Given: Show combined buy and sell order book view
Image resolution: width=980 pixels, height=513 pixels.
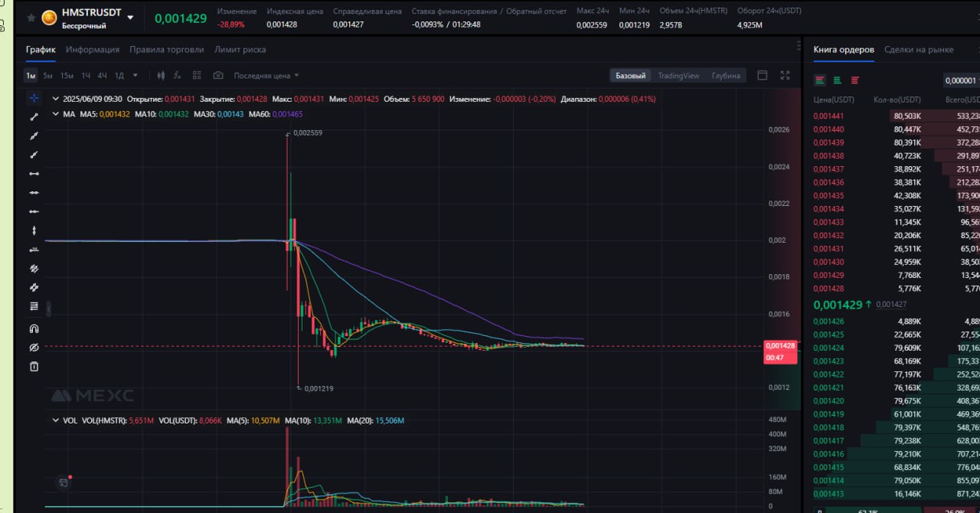Looking at the screenshot, I should tap(820, 80).
